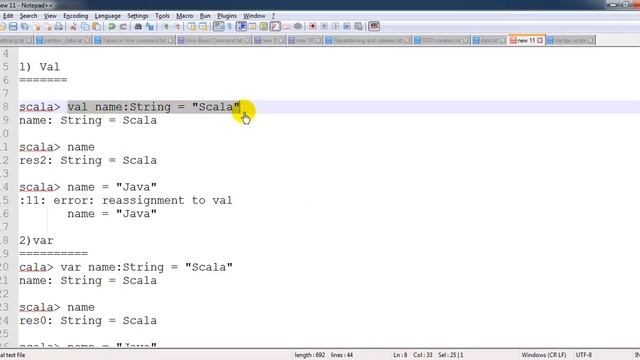Open Folder as Workspace toolbar icon
Screen dimensions: 640x360
pyautogui.click(x=287, y=27)
